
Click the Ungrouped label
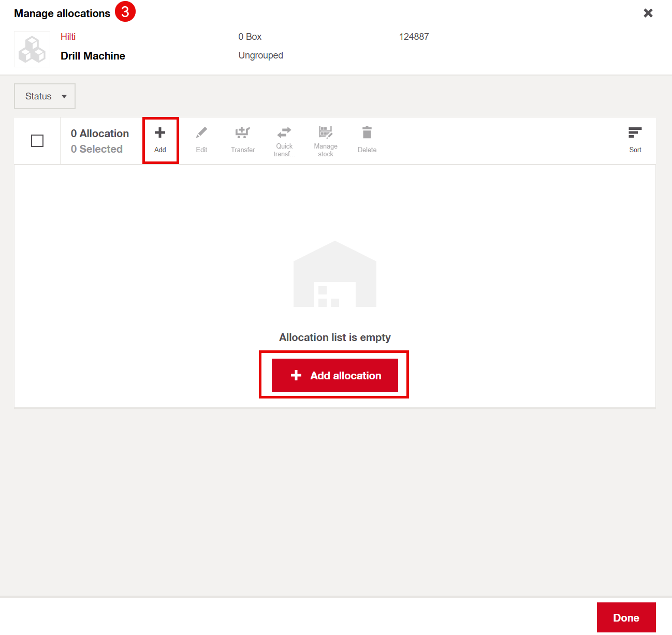(260, 55)
